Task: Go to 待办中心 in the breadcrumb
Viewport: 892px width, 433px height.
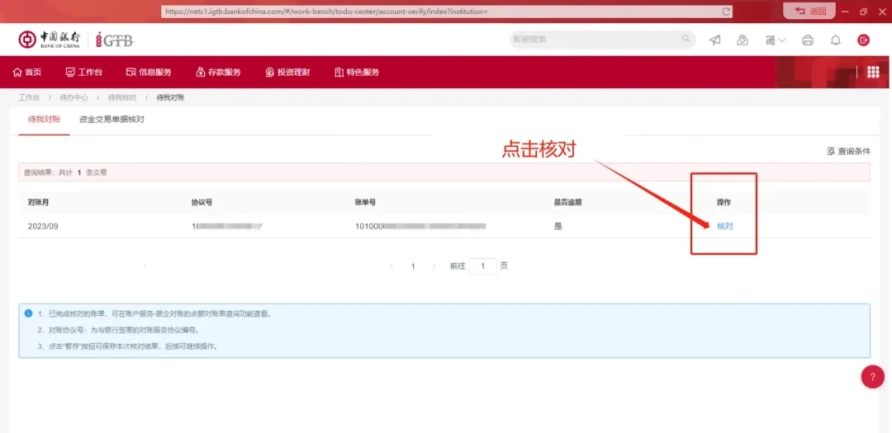Action: [74, 97]
